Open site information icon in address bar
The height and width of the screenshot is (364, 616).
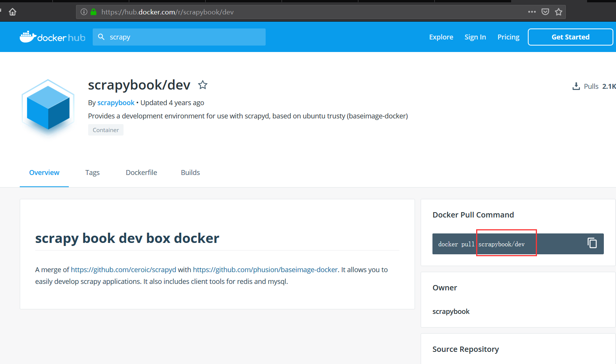[x=84, y=12]
